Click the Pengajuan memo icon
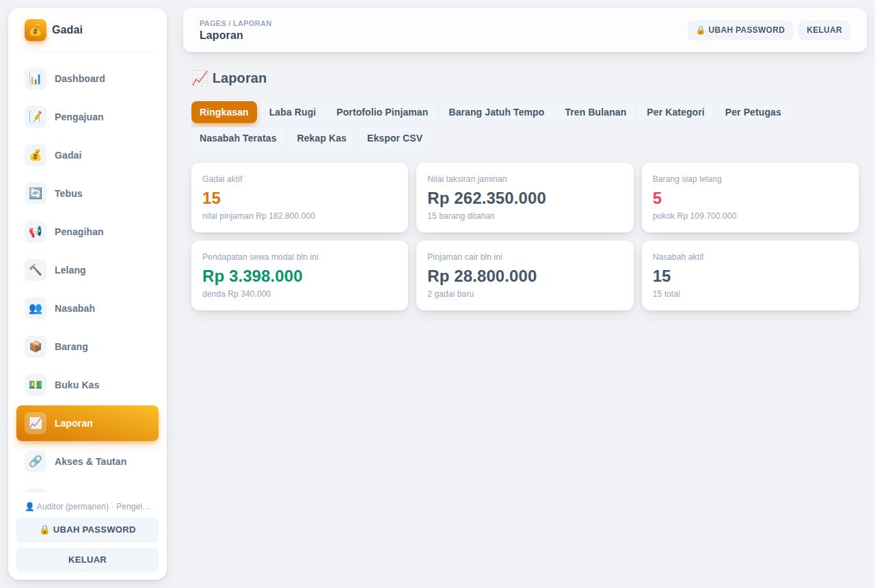This screenshot has height=588, width=875. click(x=36, y=117)
